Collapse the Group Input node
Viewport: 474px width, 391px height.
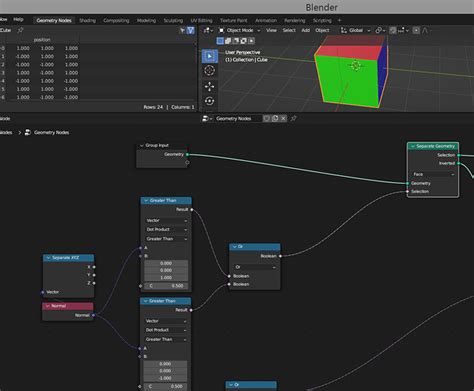pyautogui.click(x=142, y=145)
